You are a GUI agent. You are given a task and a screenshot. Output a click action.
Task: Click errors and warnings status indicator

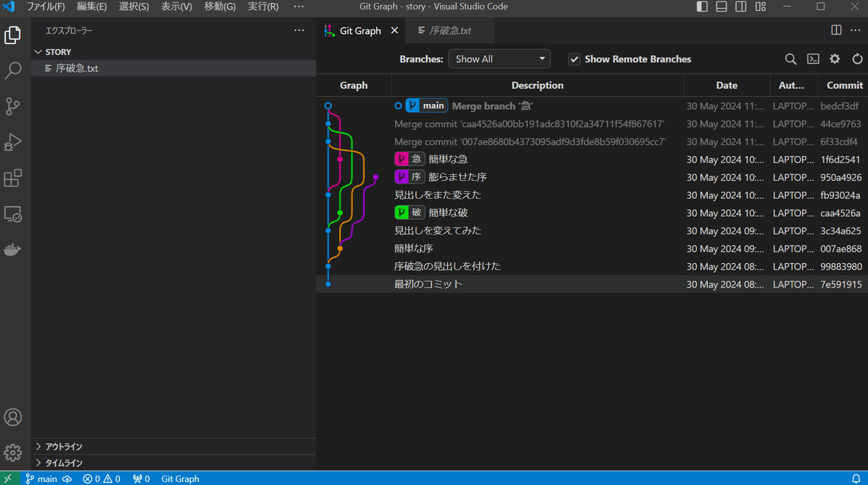point(101,478)
